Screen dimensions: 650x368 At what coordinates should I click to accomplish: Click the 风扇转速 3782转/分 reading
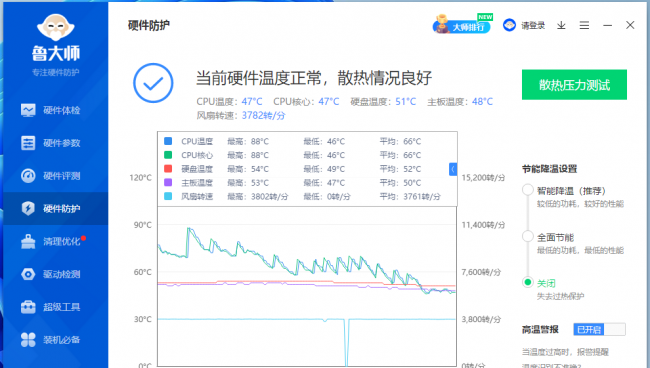click(241, 115)
